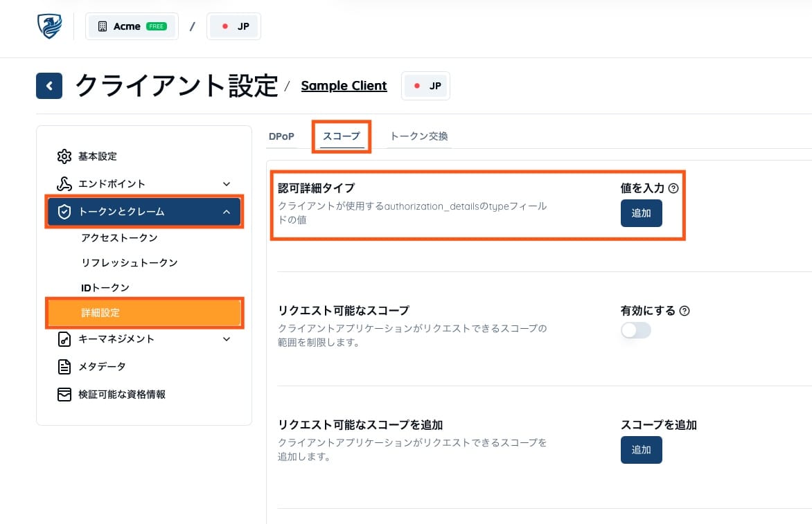Viewport: 812px width, 524px height.
Task: Select IDトークン in the sidebar
Action: tap(105, 287)
